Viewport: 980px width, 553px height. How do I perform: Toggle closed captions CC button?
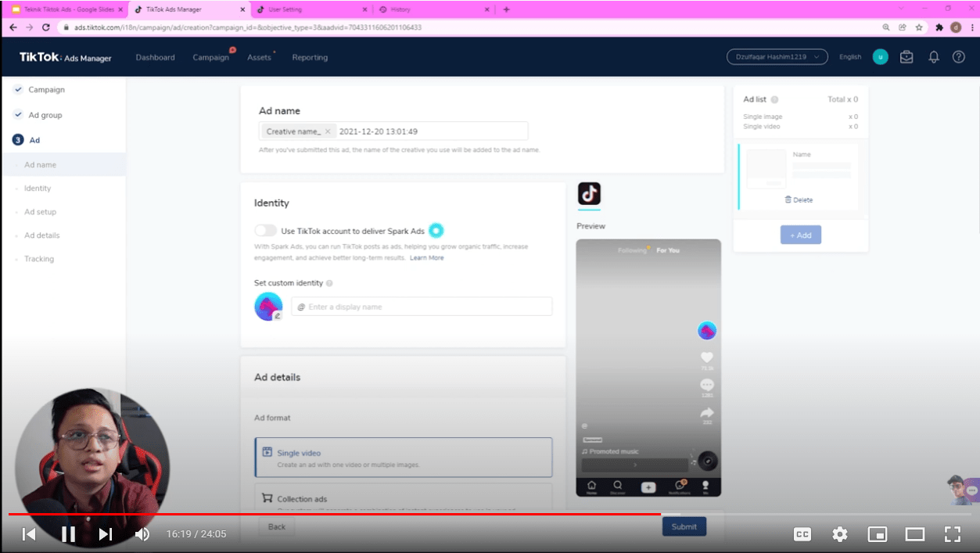pyautogui.click(x=802, y=534)
